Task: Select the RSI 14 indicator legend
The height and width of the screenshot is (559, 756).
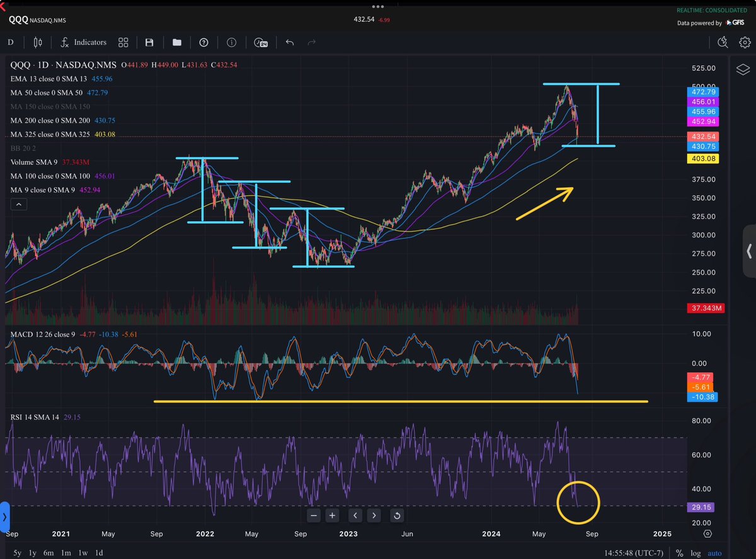Action: (45, 417)
